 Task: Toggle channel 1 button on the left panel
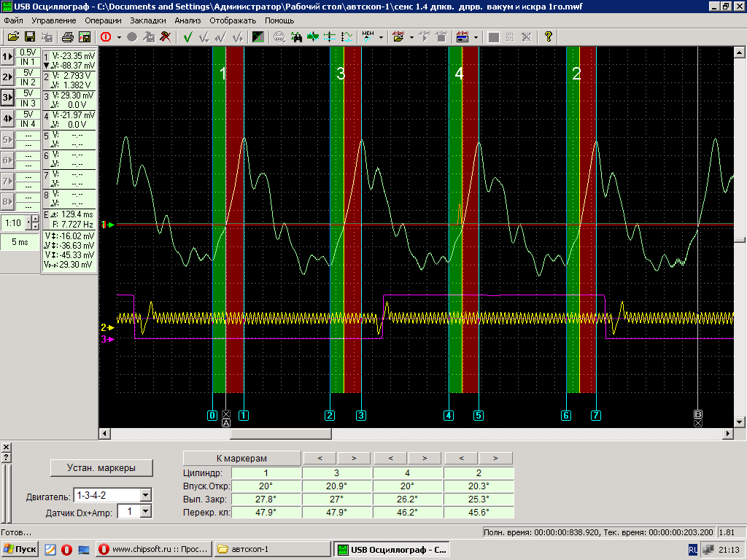7,57
